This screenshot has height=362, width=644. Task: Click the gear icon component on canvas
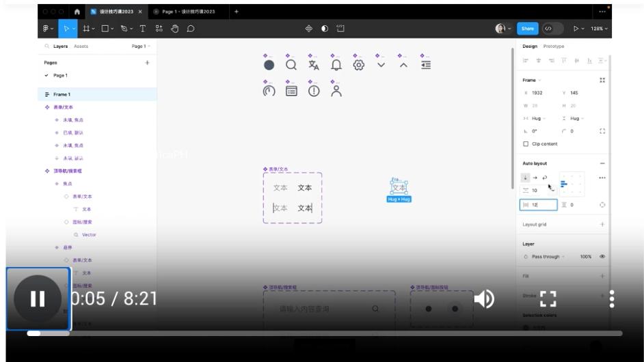[x=358, y=65]
